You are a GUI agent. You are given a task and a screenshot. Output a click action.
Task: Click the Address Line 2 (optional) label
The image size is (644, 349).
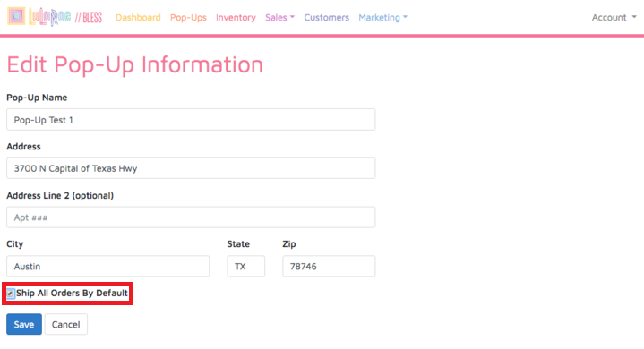(60, 196)
